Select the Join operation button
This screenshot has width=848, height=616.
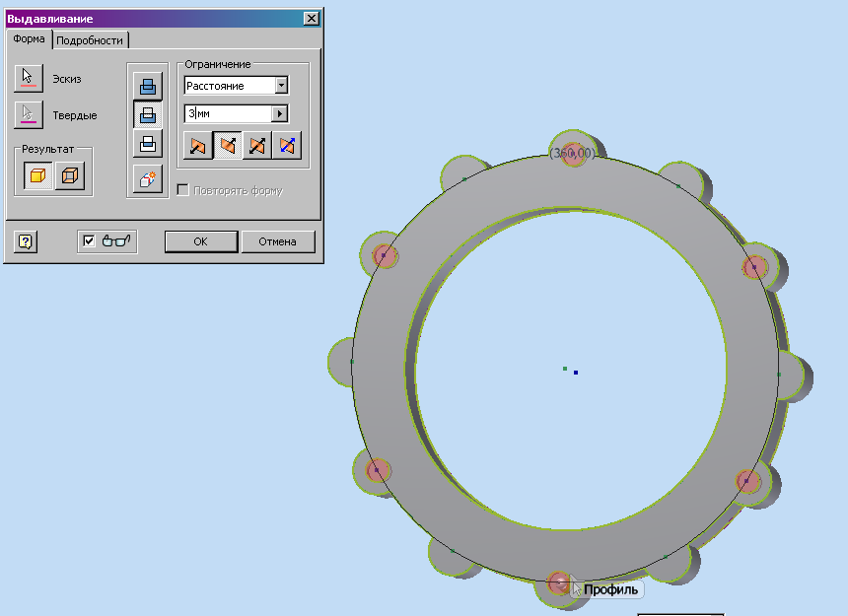pyautogui.click(x=148, y=86)
